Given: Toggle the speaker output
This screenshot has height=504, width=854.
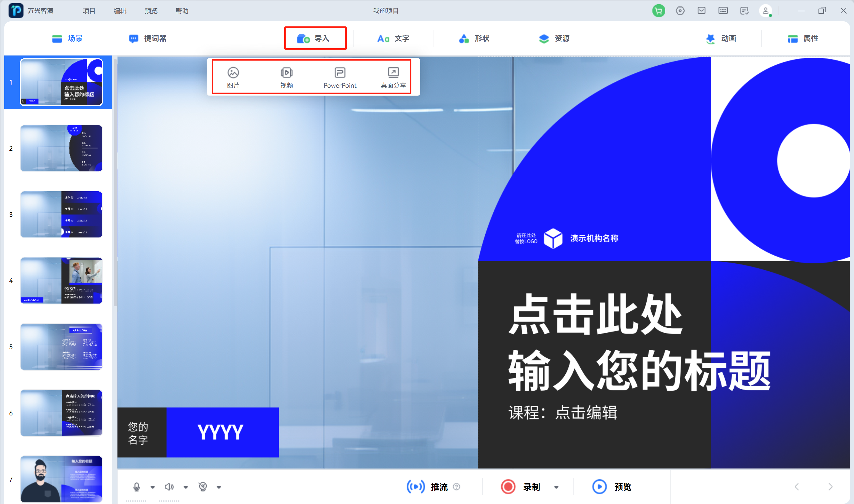Looking at the screenshot, I should pyautogui.click(x=169, y=486).
